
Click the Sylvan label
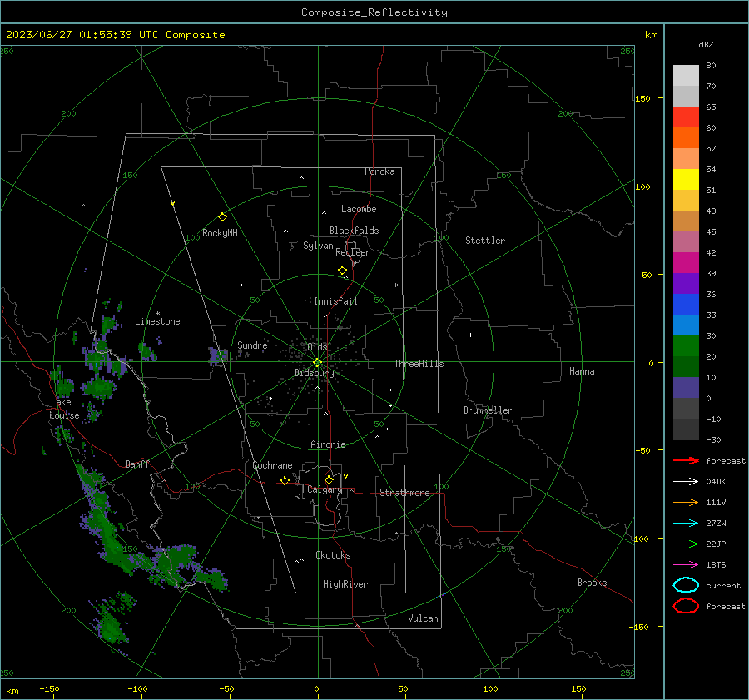coord(318,246)
